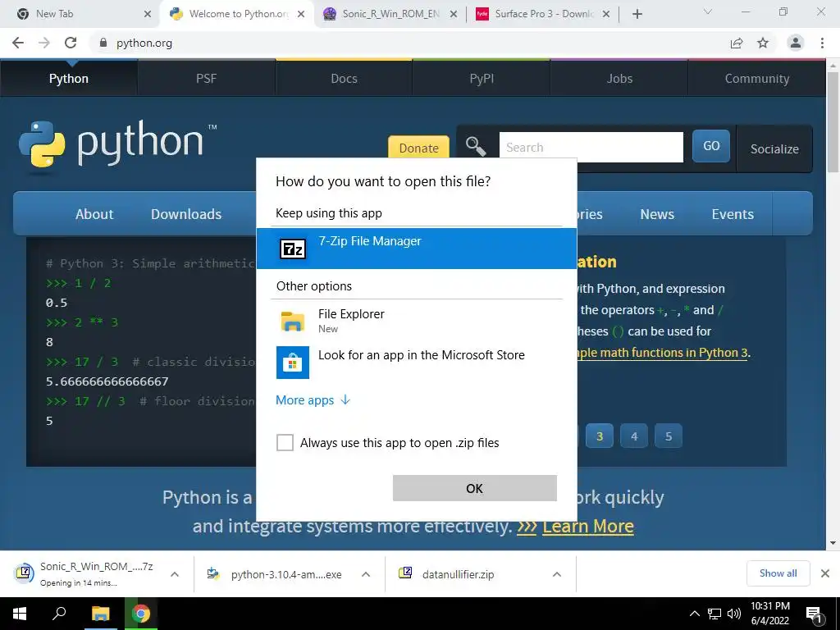Image resolution: width=840 pixels, height=630 pixels.
Task: Switch to Sonic_R_Win_ROM tab
Action: [390, 14]
